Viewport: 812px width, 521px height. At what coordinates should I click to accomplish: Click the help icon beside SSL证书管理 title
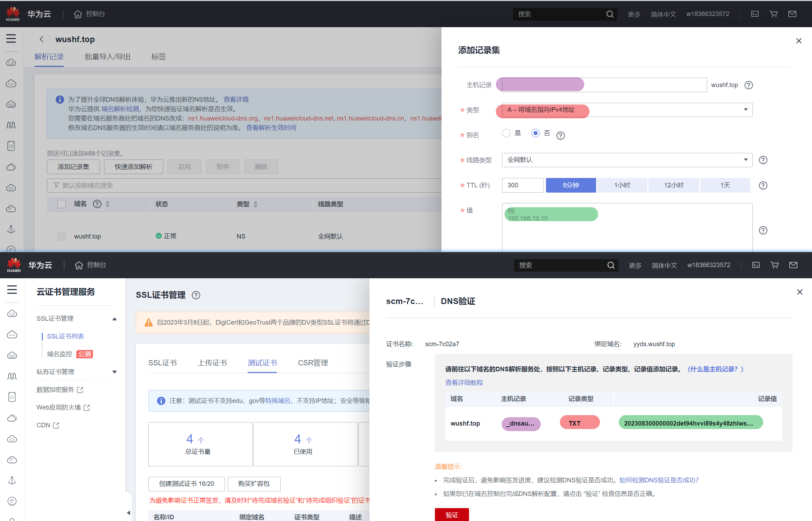196,295
